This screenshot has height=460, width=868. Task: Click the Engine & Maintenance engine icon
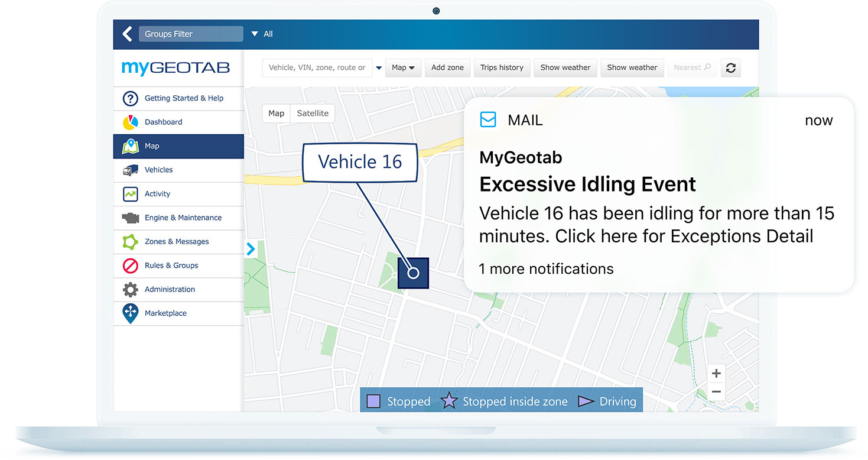130,218
